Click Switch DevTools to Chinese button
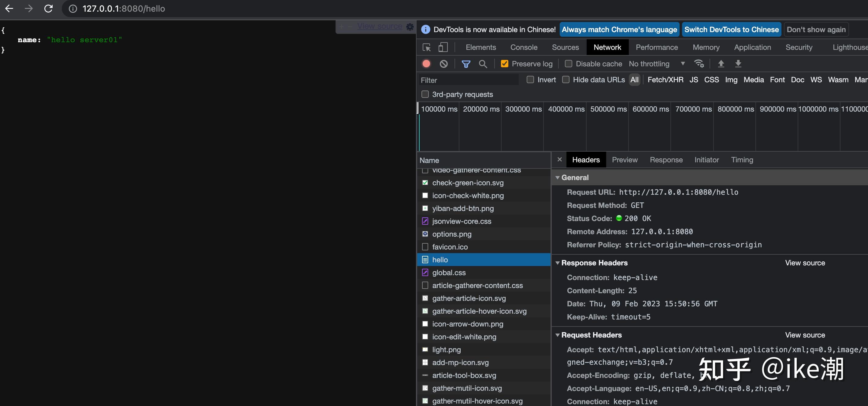 [731, 30]
